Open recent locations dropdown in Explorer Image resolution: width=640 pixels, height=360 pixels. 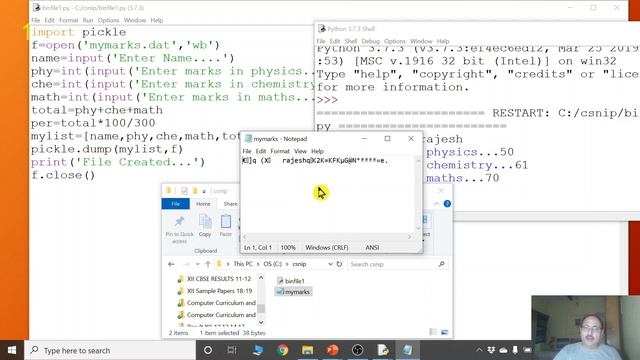point(198,264)
